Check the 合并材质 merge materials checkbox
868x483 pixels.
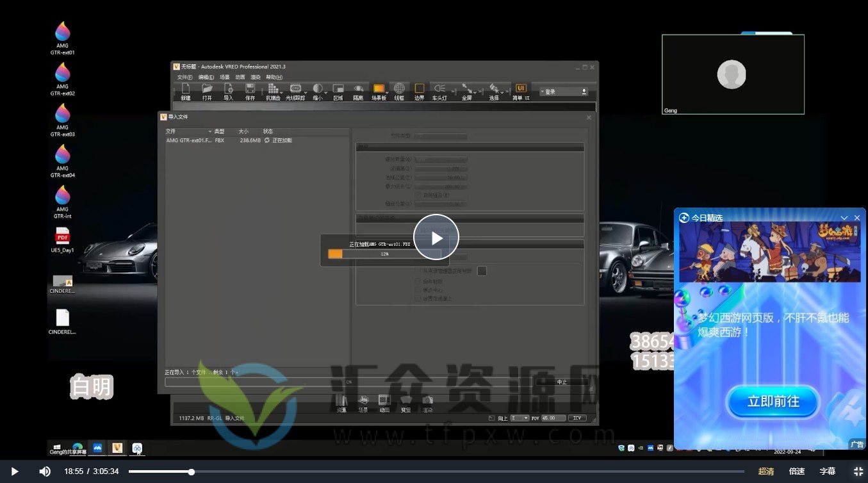(418, 281)
